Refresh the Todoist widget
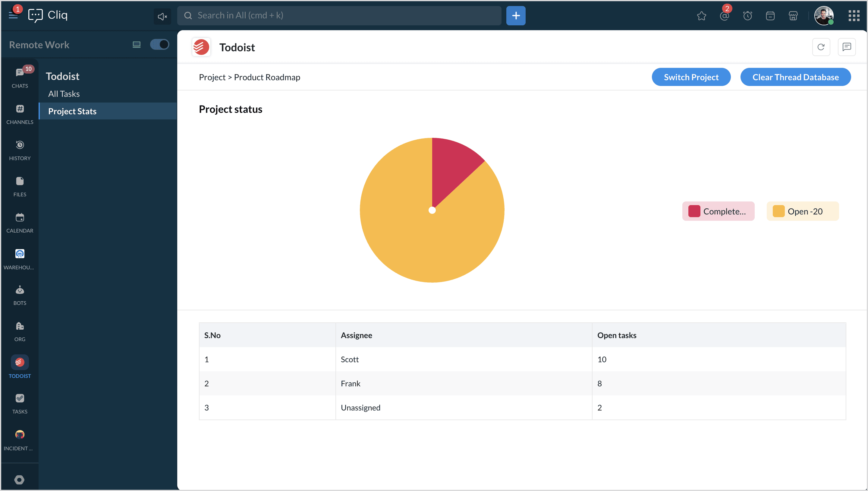The image size is (868, 491). 821,47
